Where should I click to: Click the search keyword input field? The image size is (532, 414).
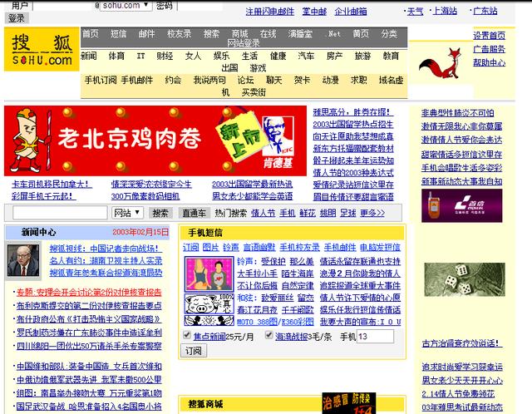tap(57, 213)
